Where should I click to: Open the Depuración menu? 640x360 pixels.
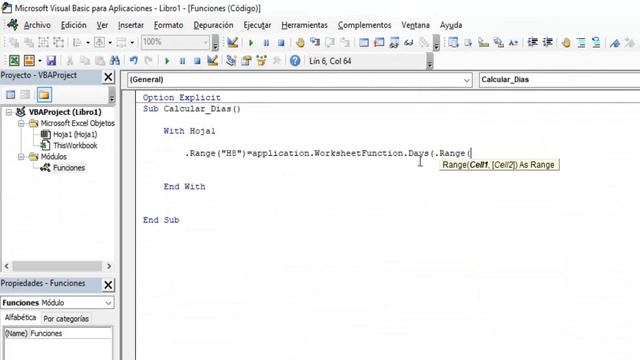click(213, 25)
